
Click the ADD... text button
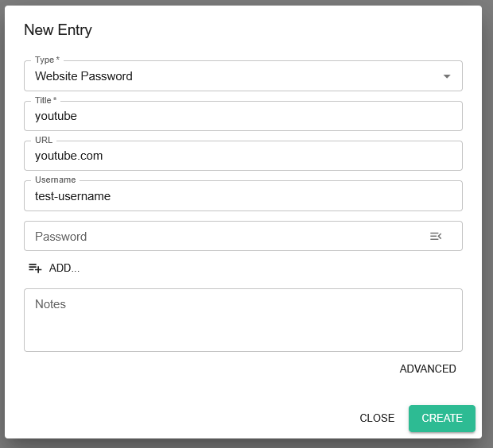[64, 268]
